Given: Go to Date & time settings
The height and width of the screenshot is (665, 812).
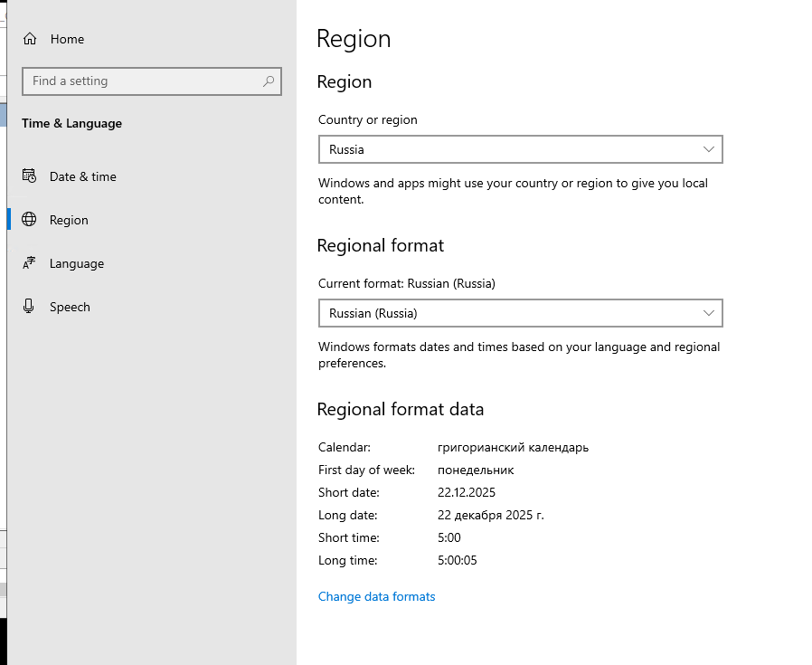Looking at the screenshot, I should pyautogui.click(x=83, y=176).
